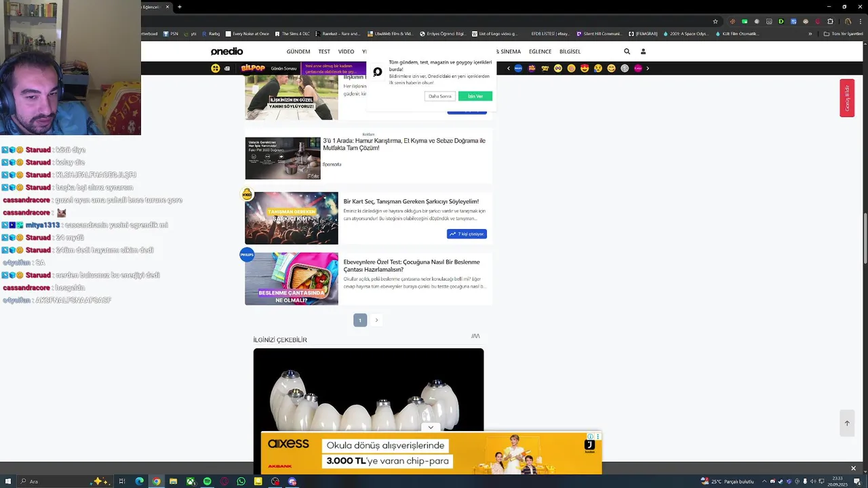Image resolution: width=868 pixels, height=488 pixels.
Task: Expand hidden bookmarks with double chevron
Action: click(x=810, y=34)
